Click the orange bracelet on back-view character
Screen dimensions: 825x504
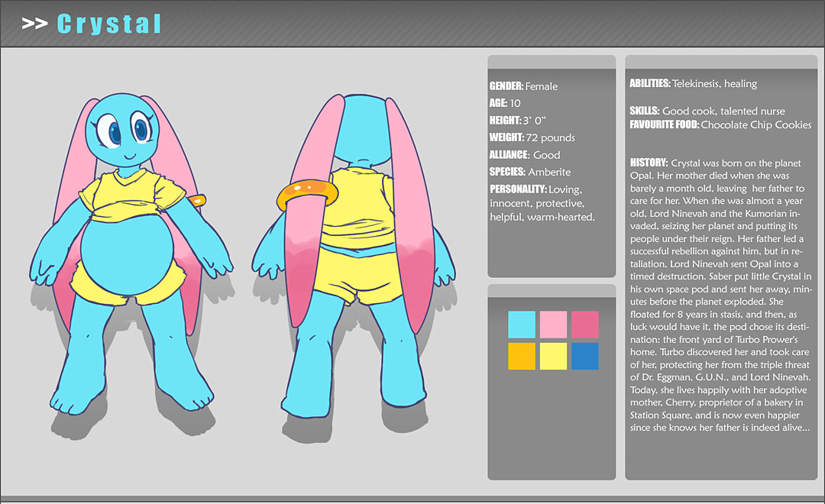point(302,195)
